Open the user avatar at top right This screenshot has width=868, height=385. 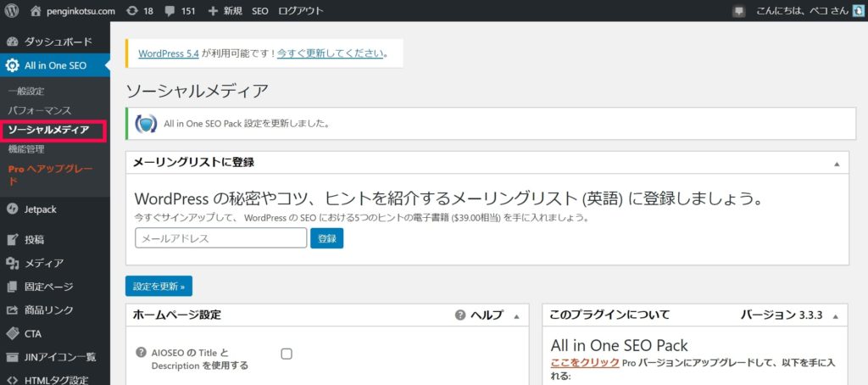pyautogui.click(x=858, y=10)
